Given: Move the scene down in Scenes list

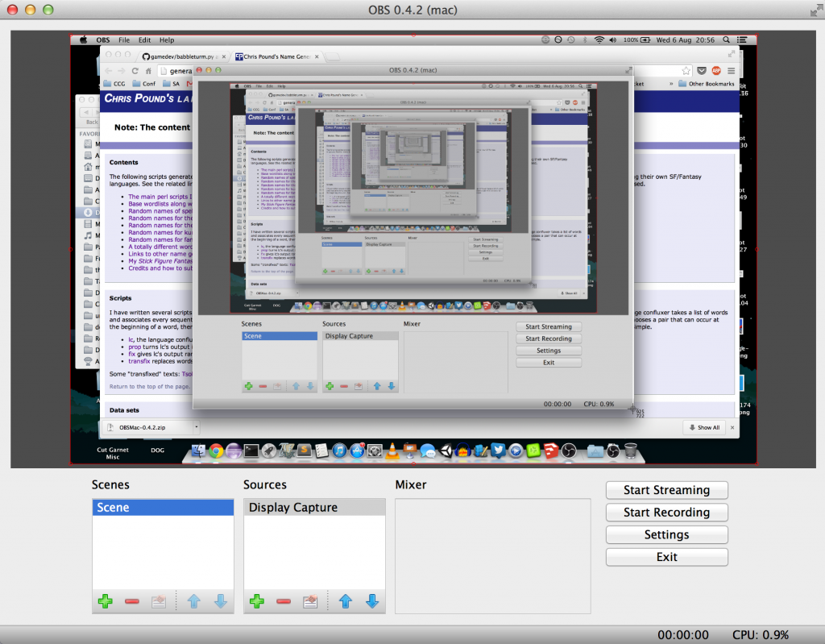Looking at the screenshot, I should pos(221,600).
